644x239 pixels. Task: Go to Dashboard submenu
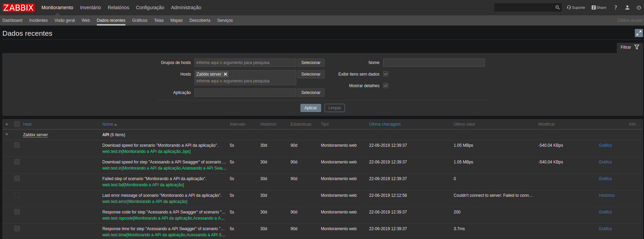12,20
